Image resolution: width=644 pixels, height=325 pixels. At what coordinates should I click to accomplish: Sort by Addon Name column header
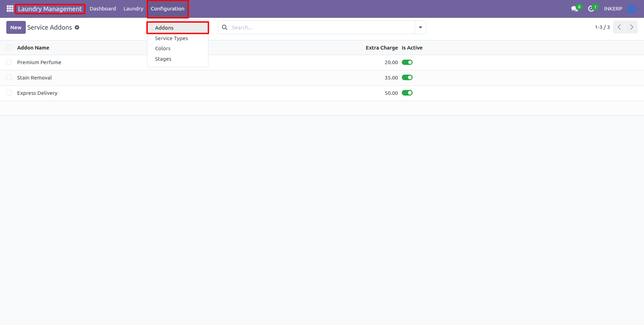(33, 48)
